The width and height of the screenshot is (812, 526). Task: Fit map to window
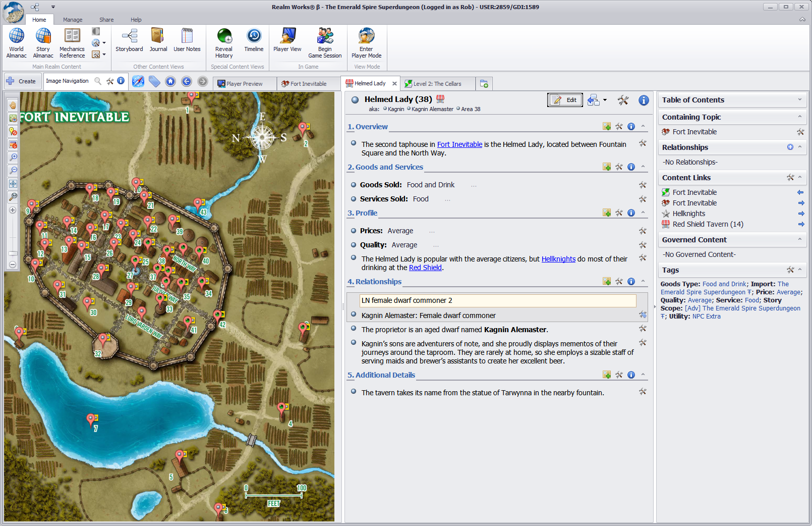click(13, 184)
